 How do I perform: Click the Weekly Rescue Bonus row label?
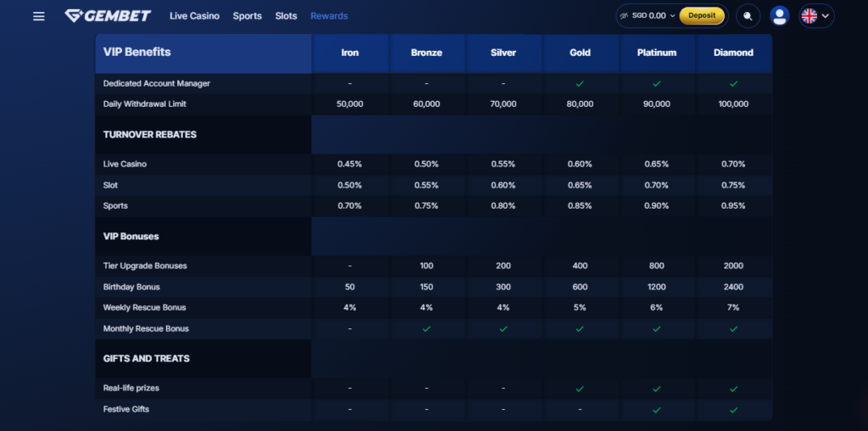click(144, 307)
